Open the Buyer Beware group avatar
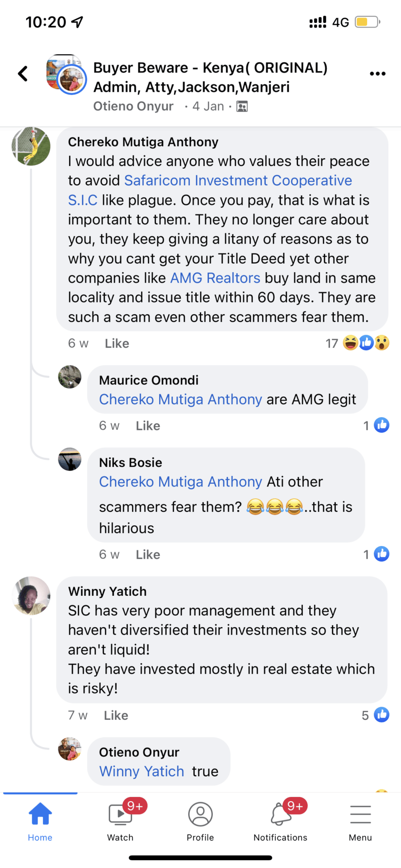The width and height of the screenshot is (401, 868). point(66,74)
